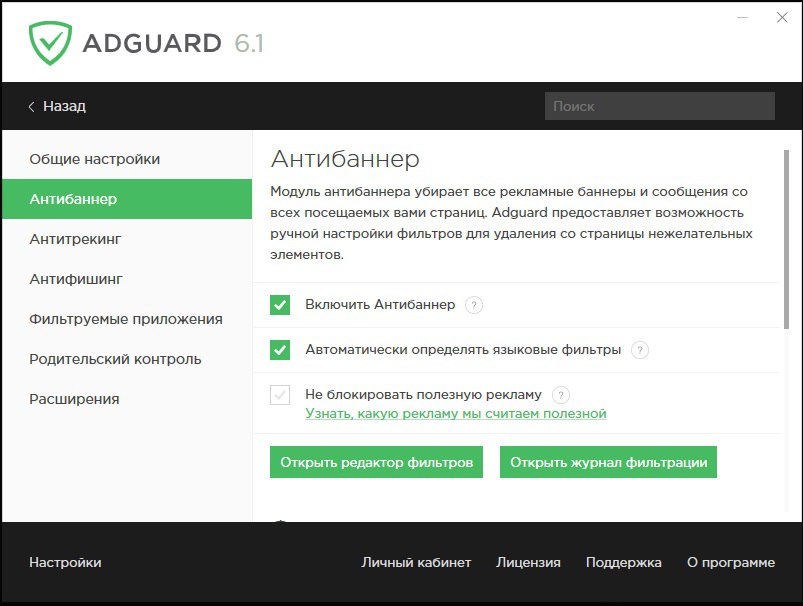This screenshot has width=803, height=606.
Task: Minimize the Adguard window
Action: click(743, 18)
